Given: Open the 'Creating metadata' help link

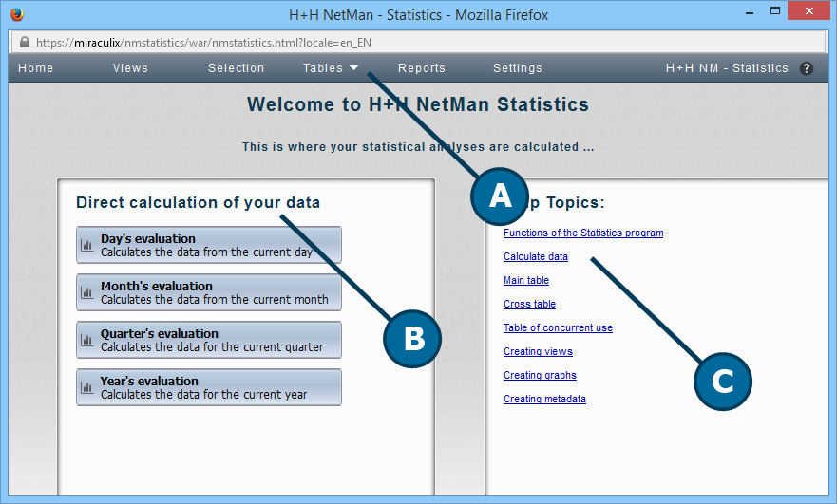Looking at the screenshot, I should 544,399.
